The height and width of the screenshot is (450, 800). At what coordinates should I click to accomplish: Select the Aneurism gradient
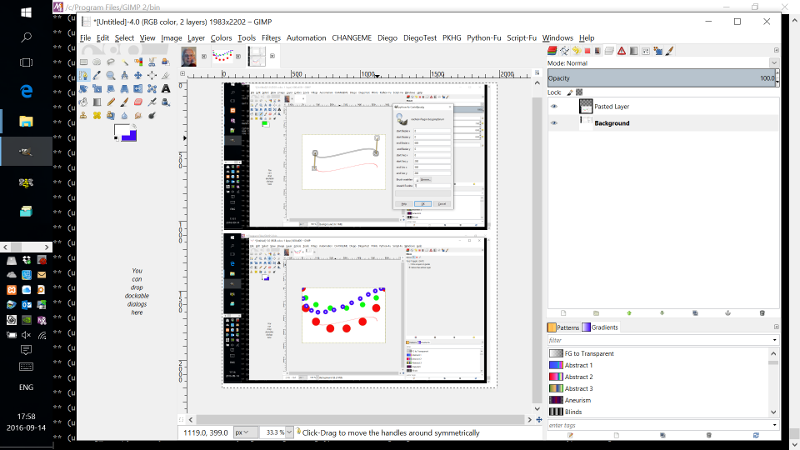pyautogui.click(x=570, y=400)
